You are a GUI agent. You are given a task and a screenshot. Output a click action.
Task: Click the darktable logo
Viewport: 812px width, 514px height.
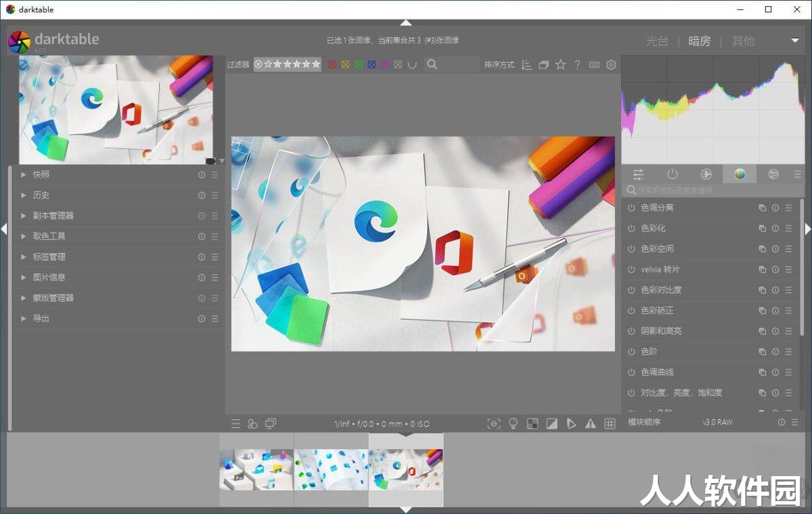coord(19,42)
